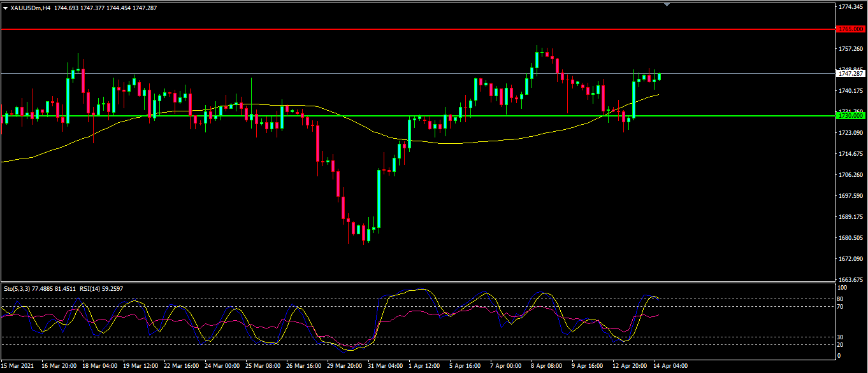The height and width of the screenshot is (373, 868).
Task: Click the 31 Mar 04:00 time label
Action: pyautogui.click(x=386, y=366)
